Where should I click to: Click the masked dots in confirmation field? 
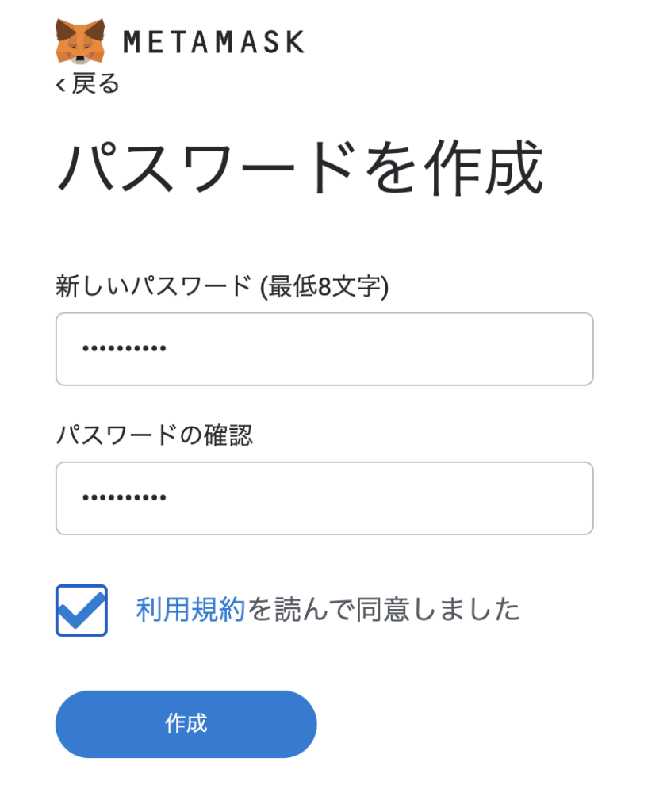[x=125, y=498]
